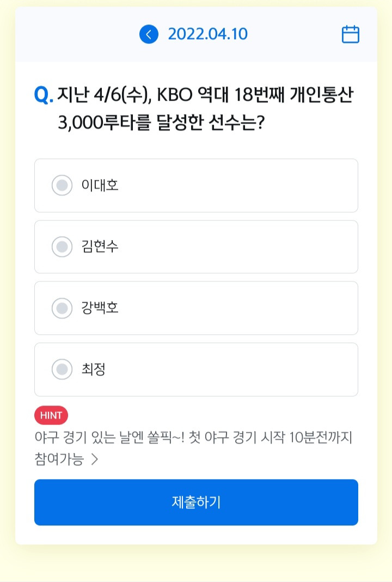Click the 강백호 answer label text
The width and height of the screenshot is (392, 582).
click(100, 308)
